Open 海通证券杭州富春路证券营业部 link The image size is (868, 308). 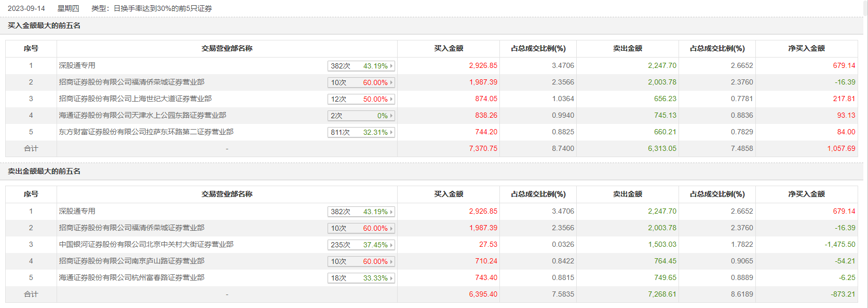131,277
